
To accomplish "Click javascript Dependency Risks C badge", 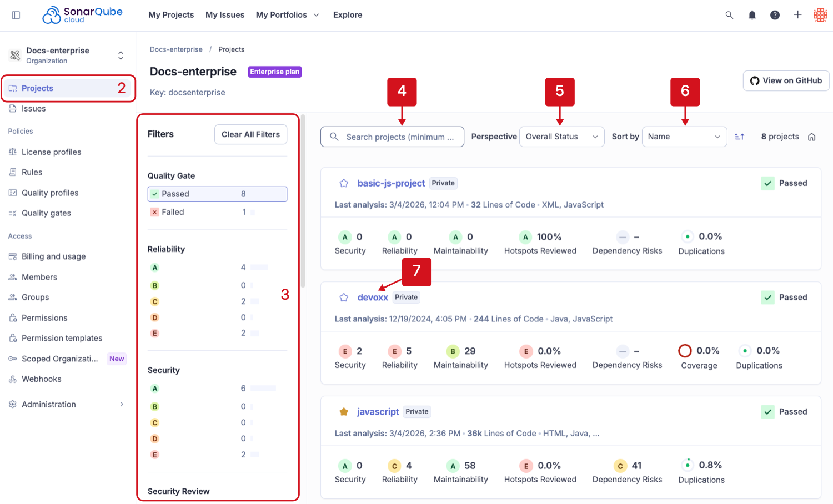I will tap(620, 466).
